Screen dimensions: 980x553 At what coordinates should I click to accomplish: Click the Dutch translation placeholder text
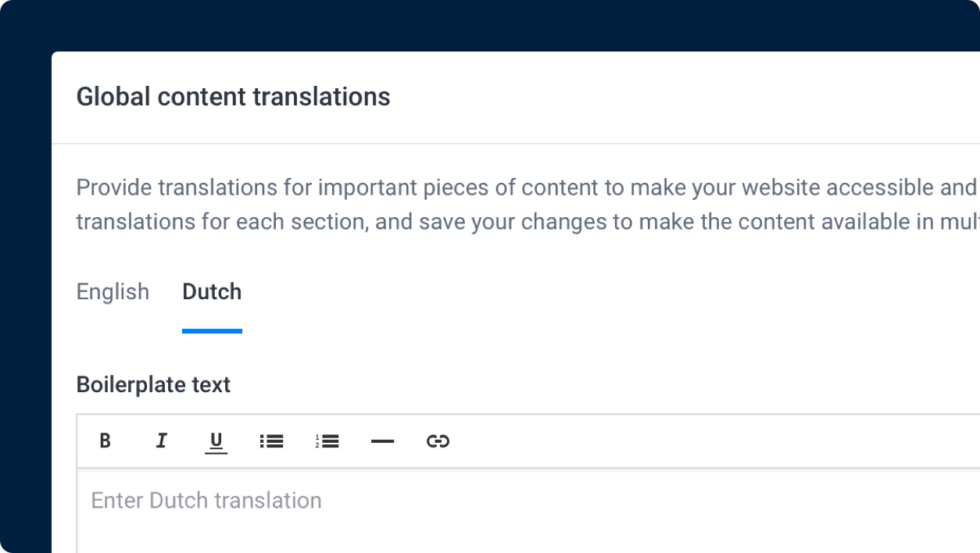coord(206,500)
